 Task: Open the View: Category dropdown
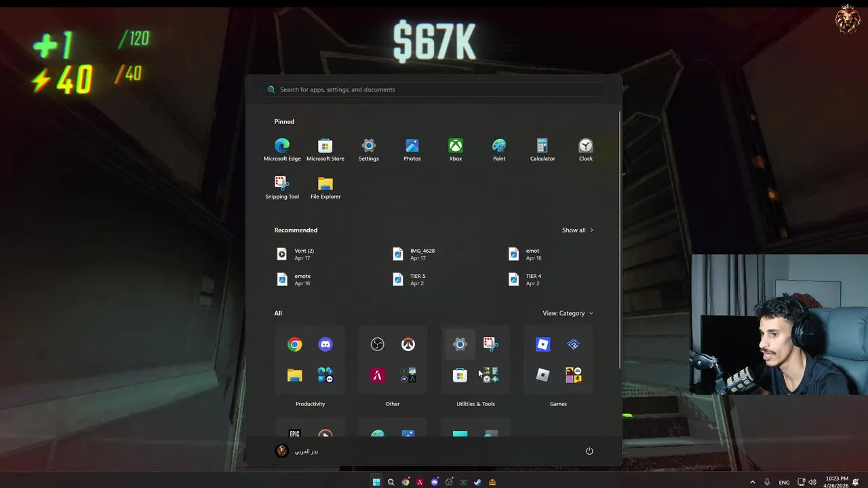(568, 313)
